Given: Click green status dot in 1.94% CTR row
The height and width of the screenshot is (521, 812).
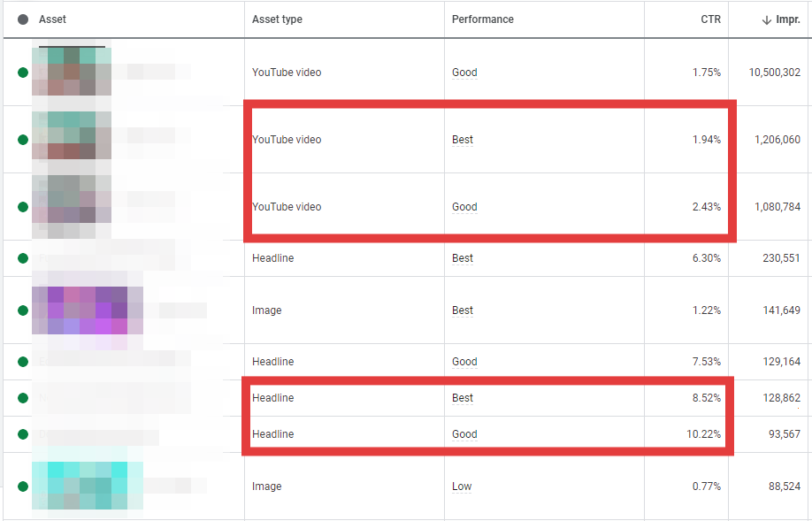Looking at the screenshot, I should pos(23,140).
